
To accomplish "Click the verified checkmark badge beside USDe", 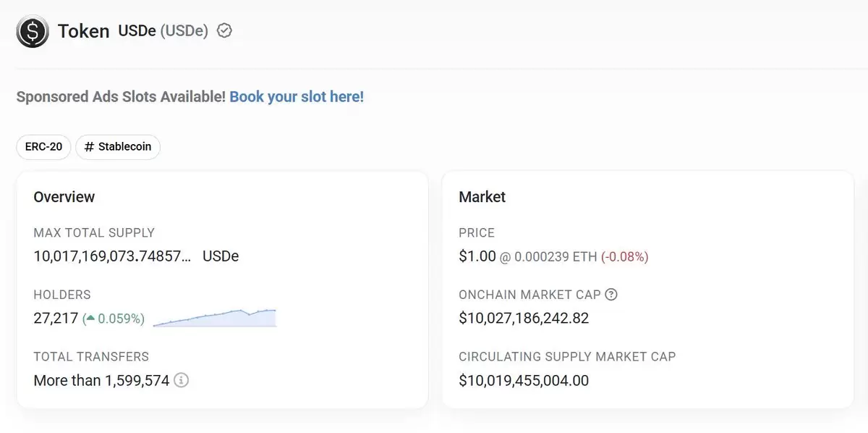I will pos(225,31).
